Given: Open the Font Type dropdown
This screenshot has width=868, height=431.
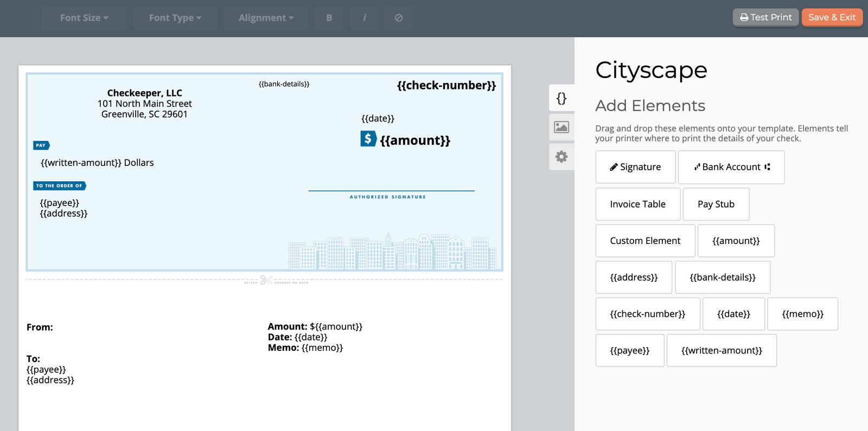Looking at the screenshot, I should (x=175, y=18).
